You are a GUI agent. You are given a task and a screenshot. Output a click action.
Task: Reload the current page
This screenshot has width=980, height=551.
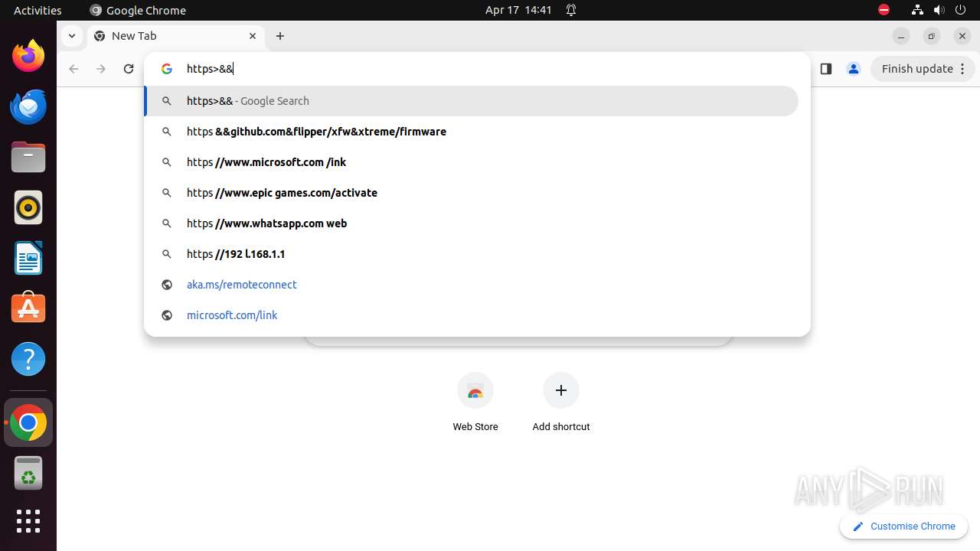point(129,69)
